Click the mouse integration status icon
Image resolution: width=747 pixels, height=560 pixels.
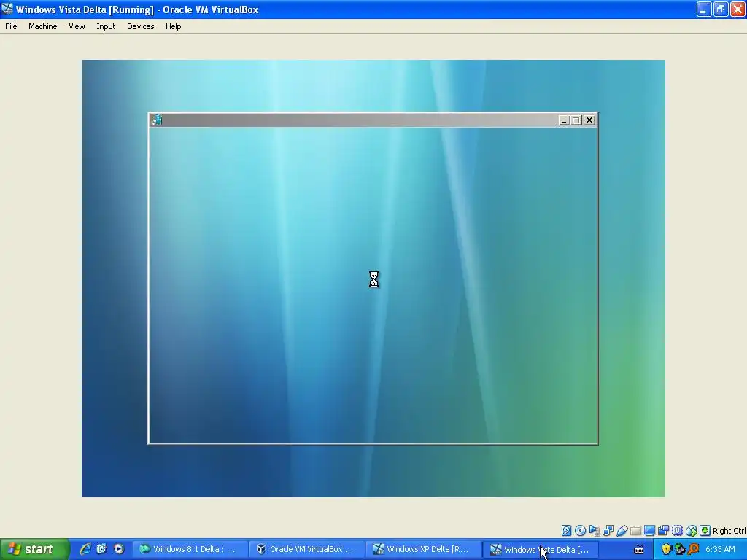(692, 531)
